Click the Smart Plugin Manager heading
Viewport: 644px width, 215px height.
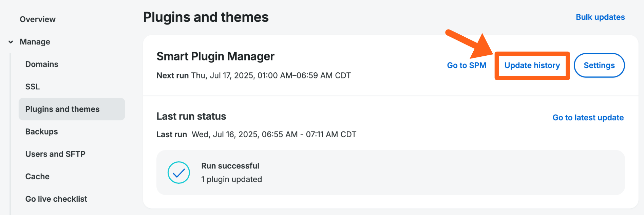pyautogui.click(x=215, y=56)
